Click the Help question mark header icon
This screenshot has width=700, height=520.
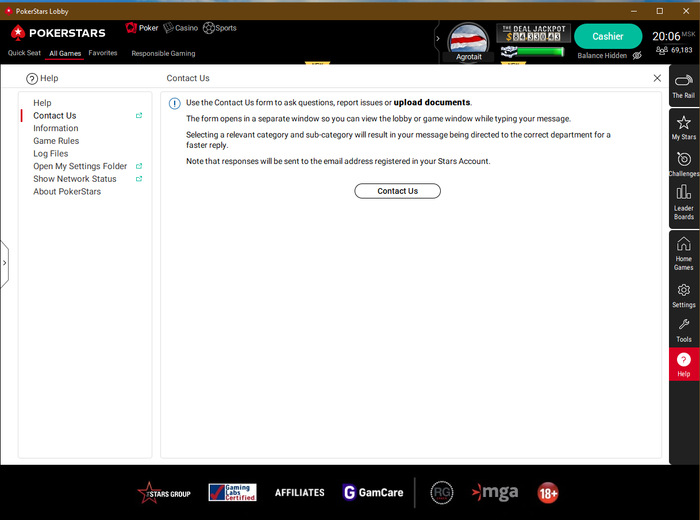[32, 79]
